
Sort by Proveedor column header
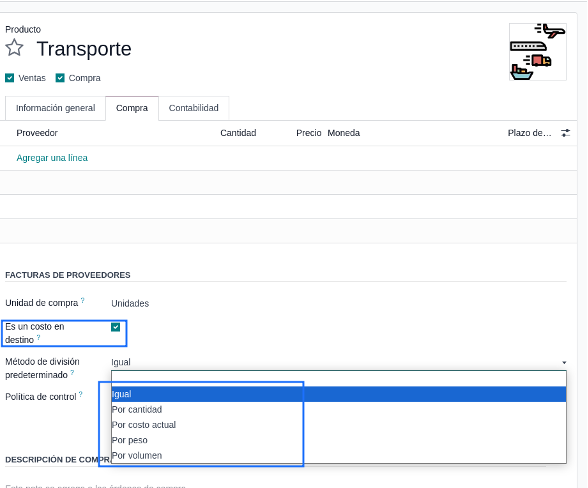[x=37, y=133]
